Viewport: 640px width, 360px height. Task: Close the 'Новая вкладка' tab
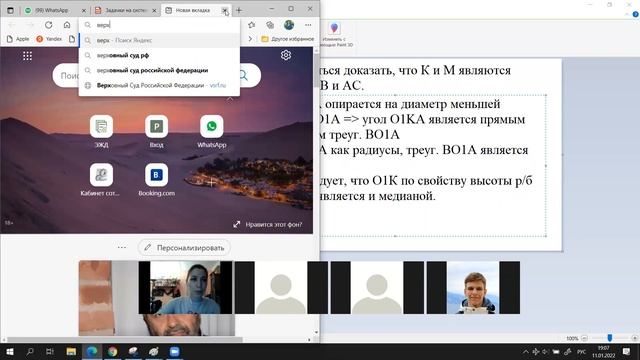point(224,11)
